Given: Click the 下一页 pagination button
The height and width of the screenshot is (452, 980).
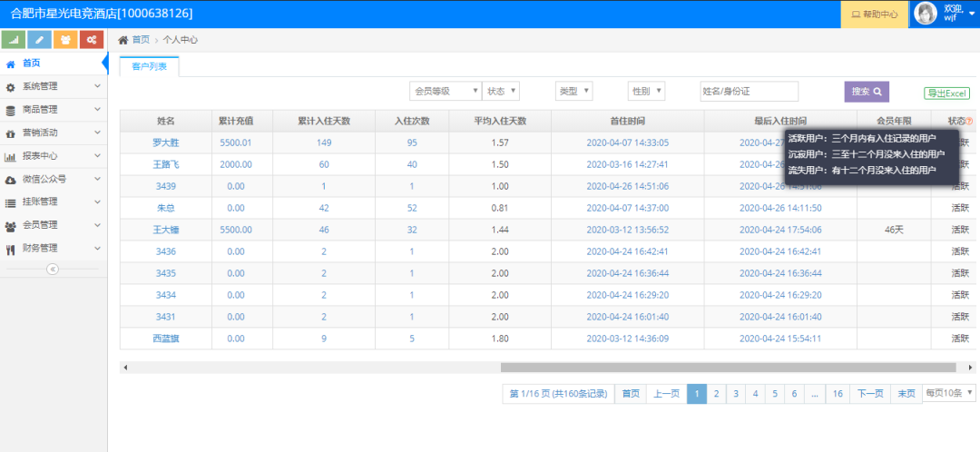Looking at the screenshot, I should click(870, 394).
